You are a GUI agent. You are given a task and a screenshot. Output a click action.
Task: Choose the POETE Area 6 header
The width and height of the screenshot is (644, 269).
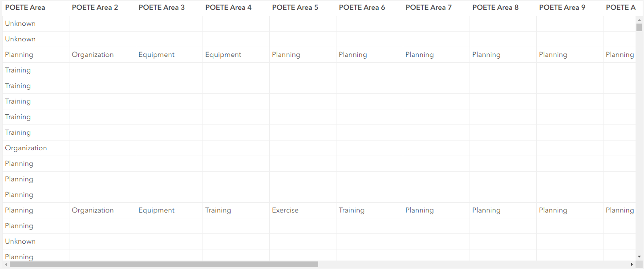point(362,8)
